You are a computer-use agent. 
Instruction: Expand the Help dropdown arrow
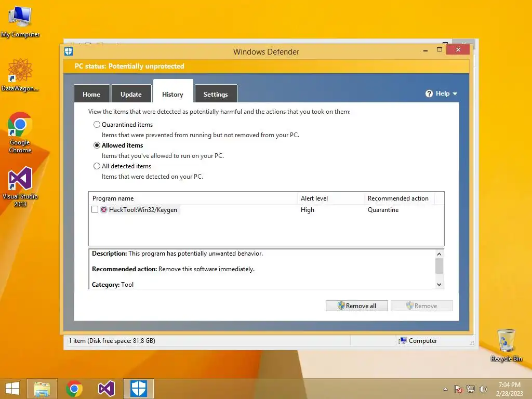tap(455, 94)
